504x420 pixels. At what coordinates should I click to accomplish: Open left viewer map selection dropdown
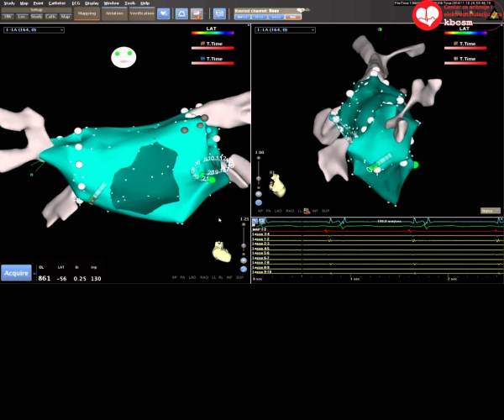click(34, 30)
